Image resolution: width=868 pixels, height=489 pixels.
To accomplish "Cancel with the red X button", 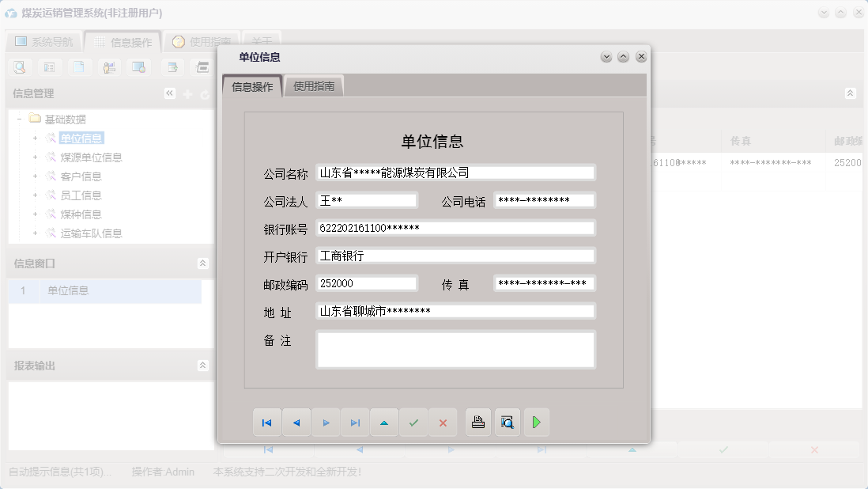I will point(443,422).
